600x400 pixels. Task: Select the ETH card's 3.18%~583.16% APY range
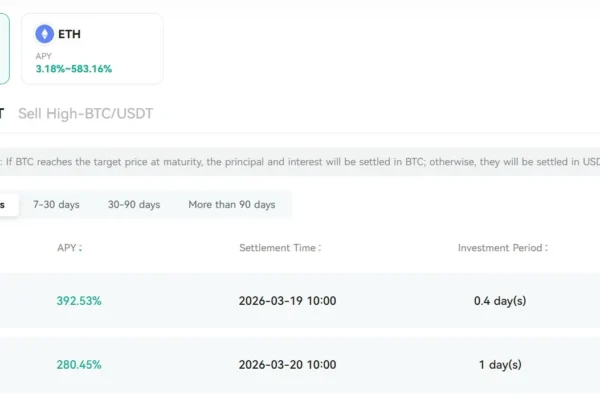pos(74,69)
